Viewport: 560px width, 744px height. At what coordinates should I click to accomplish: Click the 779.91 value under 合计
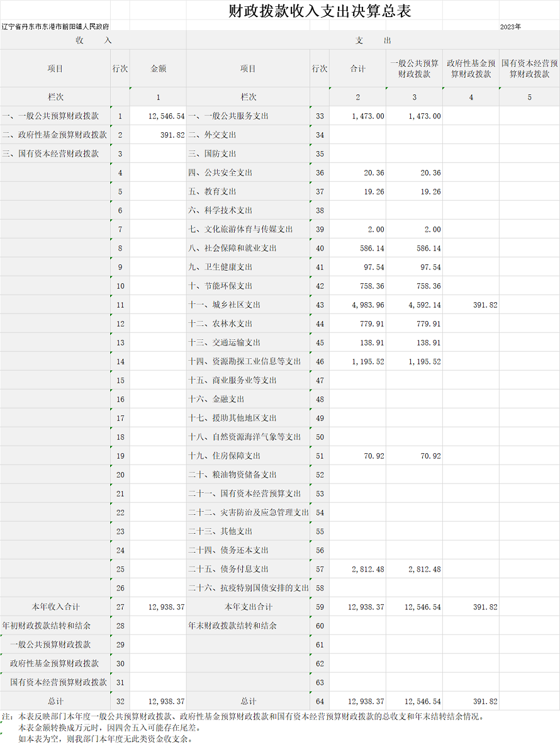(372, 324)
